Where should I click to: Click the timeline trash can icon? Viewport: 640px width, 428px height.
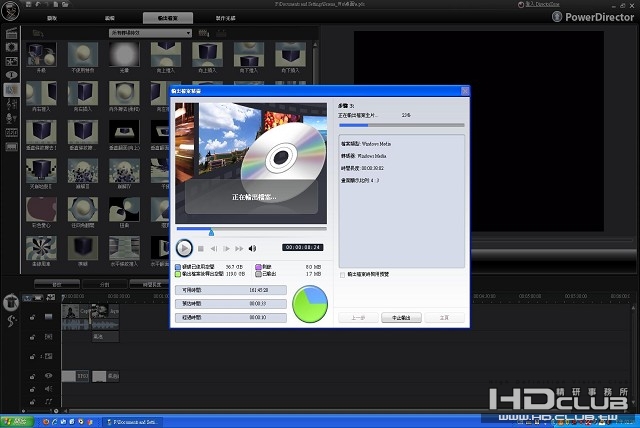click(11, 301)
